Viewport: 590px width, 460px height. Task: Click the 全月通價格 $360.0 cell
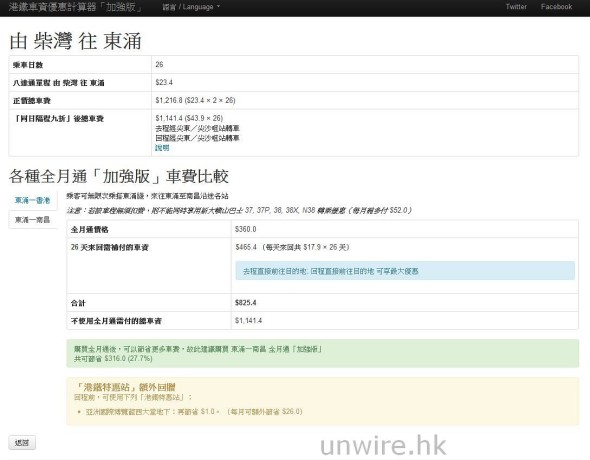coord(404,229)
